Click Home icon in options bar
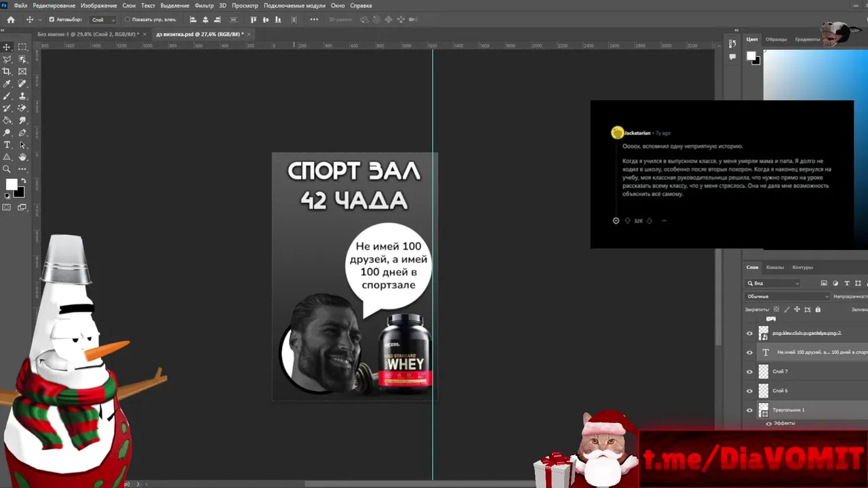This screenshot has width=868, height=488. [10, 20]
